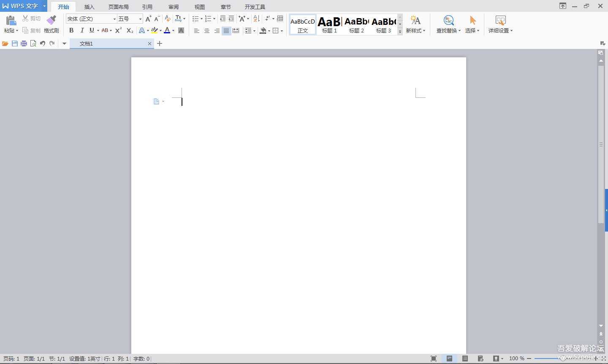Screen dimensions: 608x364
Task: Click the Save icon in quick access toolbar
Action: click(15, 43)
